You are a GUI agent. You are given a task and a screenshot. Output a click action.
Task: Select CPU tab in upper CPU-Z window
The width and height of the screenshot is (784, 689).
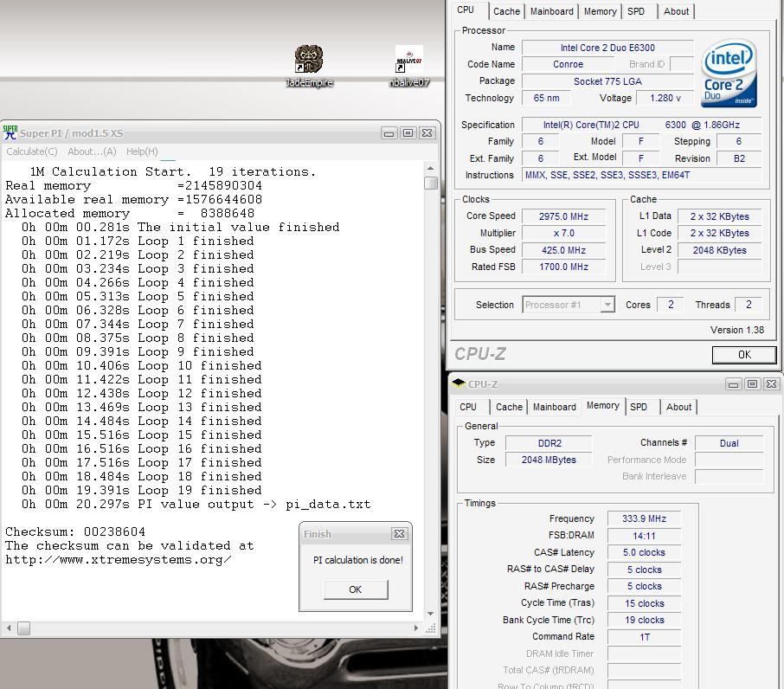466,10
